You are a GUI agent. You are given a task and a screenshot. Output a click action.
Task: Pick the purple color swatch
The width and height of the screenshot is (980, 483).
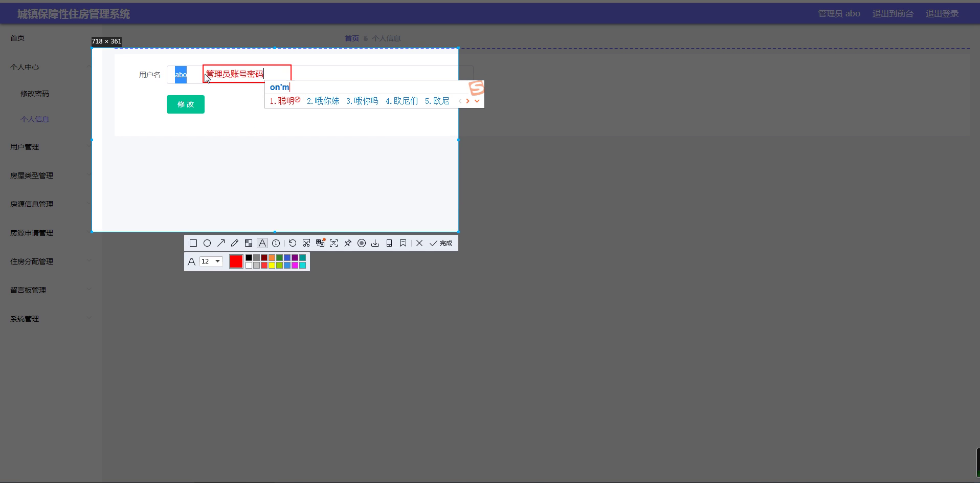[295, 258]
